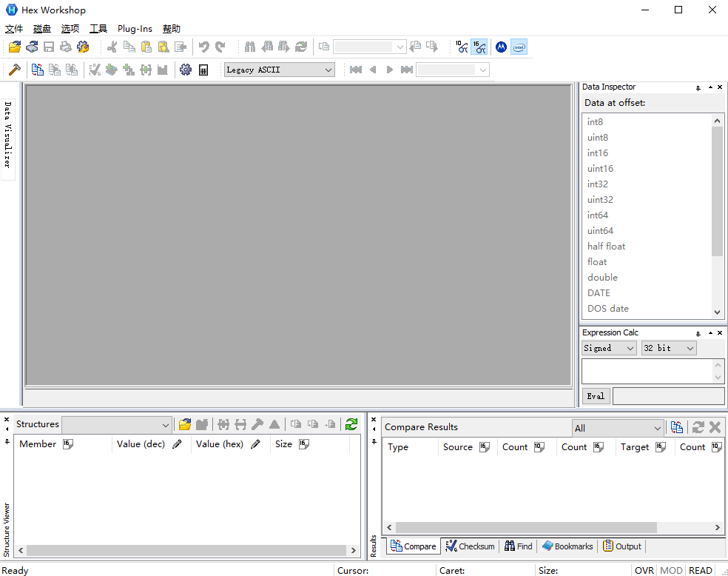Click the Open Drive disk icon
This screenshot has width=728, height=576.
coord(32,47)
